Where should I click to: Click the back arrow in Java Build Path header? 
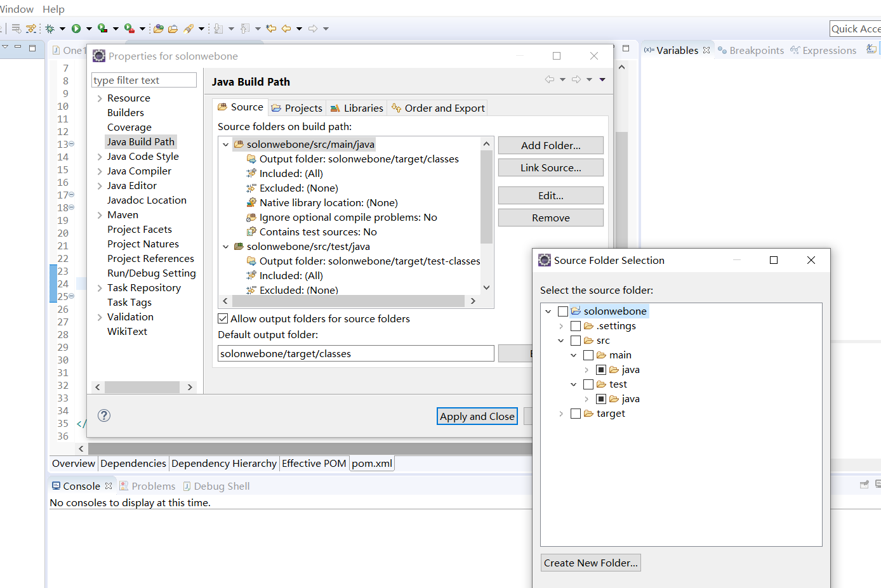(549, 79)
